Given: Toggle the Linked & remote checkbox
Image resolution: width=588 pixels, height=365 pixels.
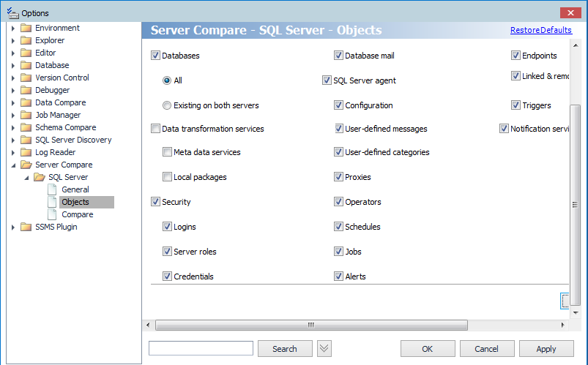Looking at the screenshot, I should coord(516,76).
